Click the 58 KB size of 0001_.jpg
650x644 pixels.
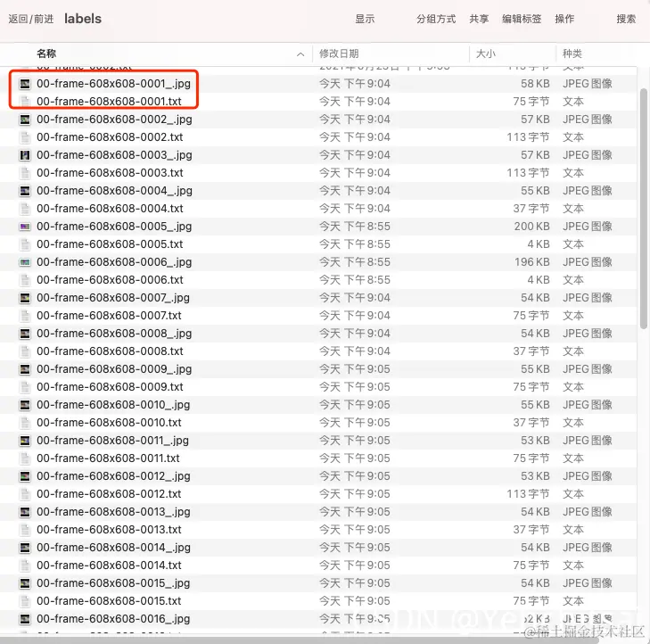coord(535,84)
